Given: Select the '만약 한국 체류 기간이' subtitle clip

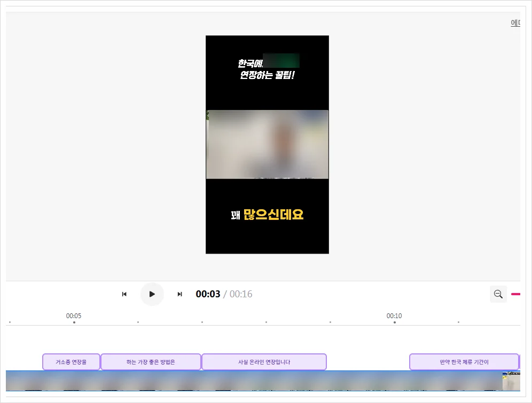Looking at the screenshot, I should point(464,362).
